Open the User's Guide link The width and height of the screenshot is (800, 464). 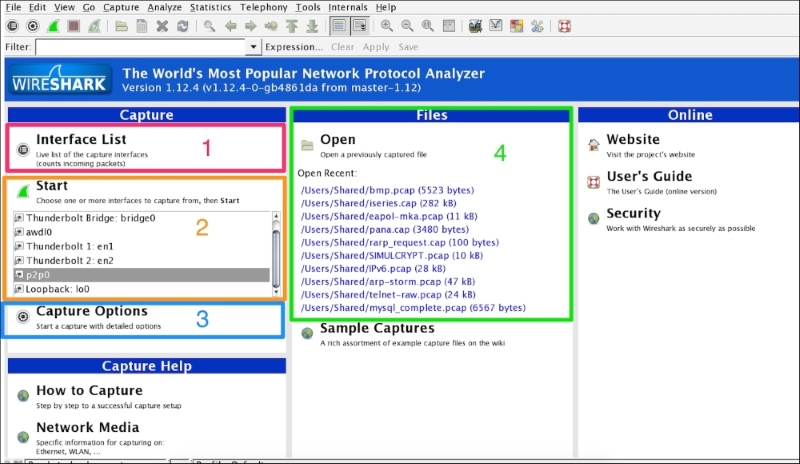point(647,178)
